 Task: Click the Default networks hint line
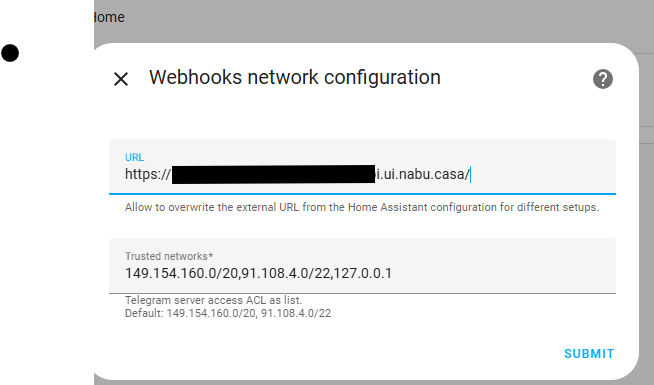[228, 313]
